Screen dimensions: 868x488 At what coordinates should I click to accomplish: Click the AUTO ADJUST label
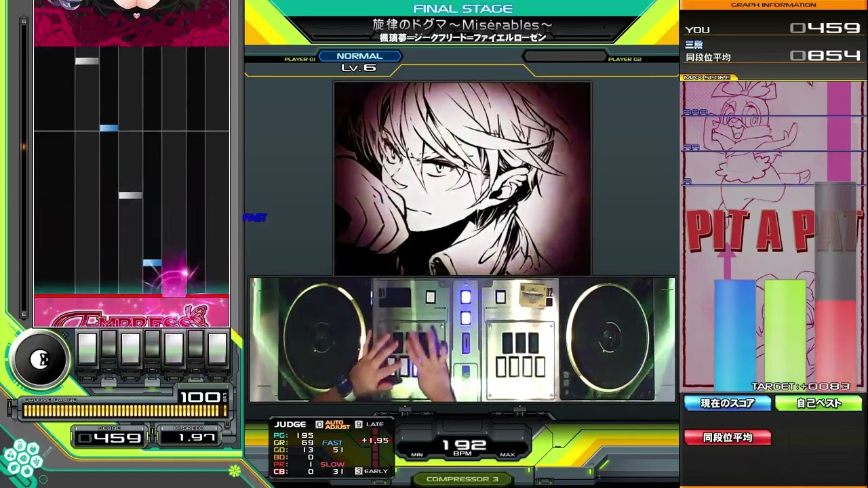(338, 424)
